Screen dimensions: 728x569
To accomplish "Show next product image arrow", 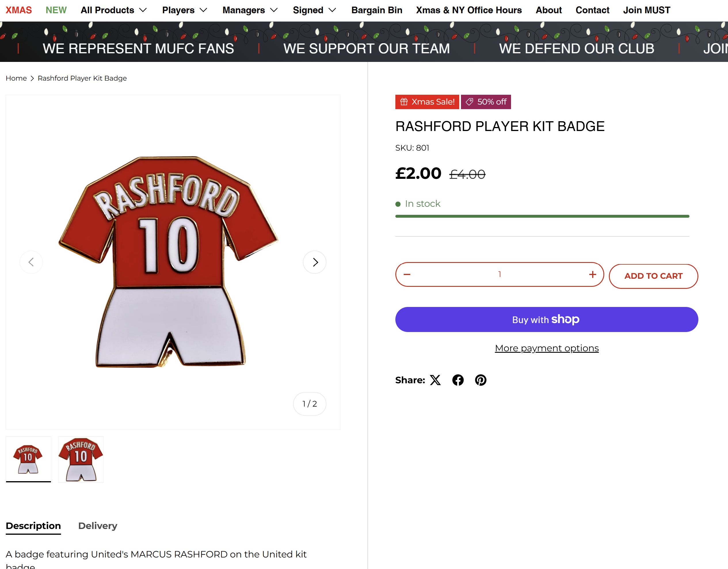I will 314,262.
